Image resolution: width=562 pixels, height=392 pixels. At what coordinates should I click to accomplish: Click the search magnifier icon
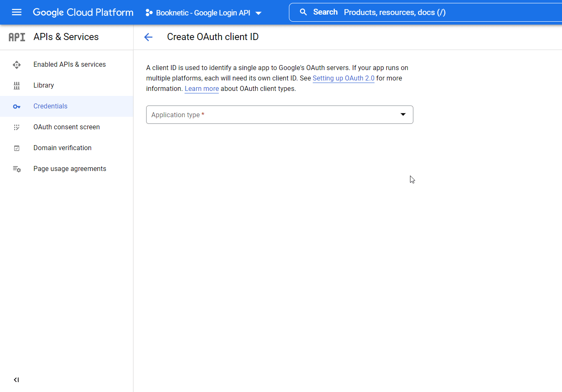coord(304,12)
